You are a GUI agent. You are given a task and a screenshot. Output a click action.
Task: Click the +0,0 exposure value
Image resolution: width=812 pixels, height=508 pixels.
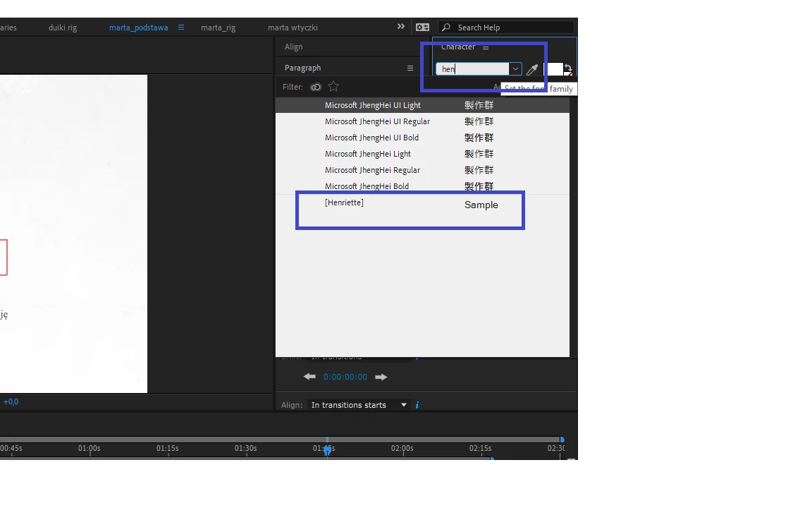point(11,401)
